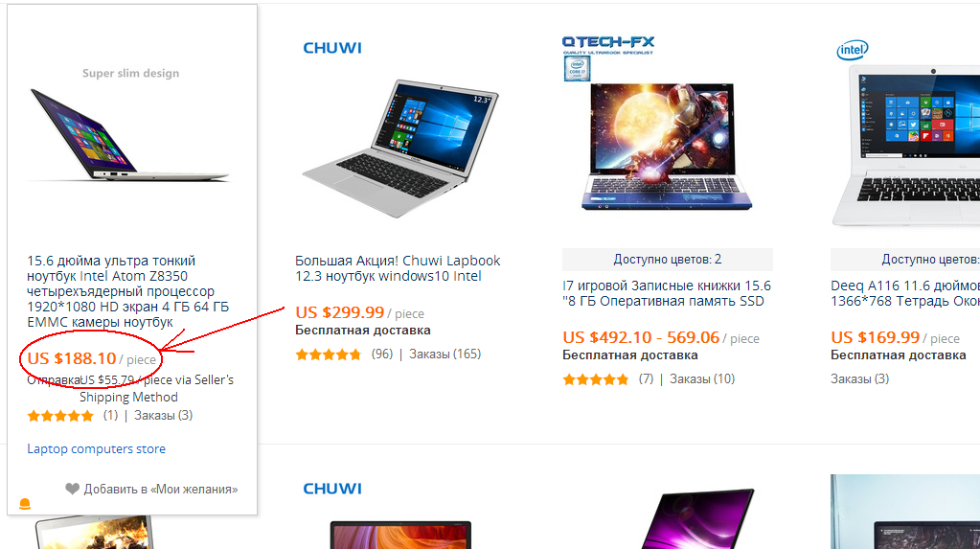Click the heart wishlist icon
The width and height of the screenshot is (980, 549).
click(x=73, y=489)
